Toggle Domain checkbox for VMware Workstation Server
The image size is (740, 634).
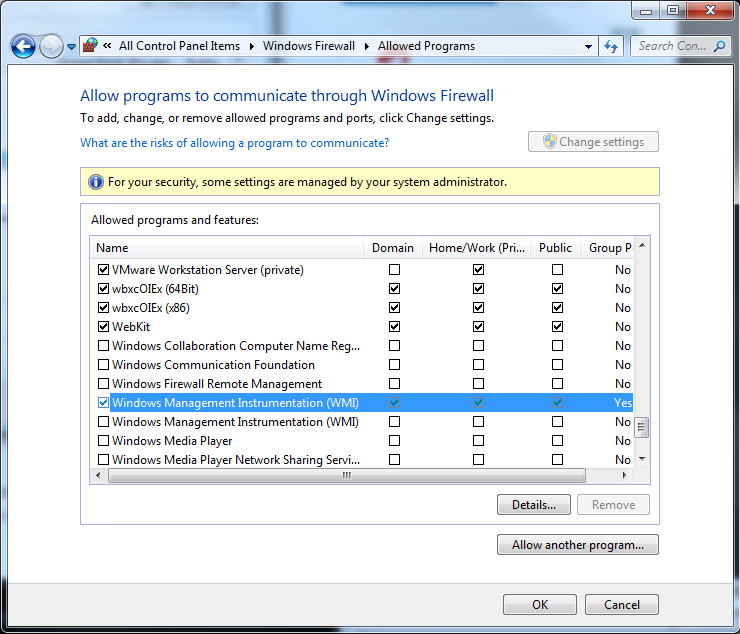pos(395,270)
